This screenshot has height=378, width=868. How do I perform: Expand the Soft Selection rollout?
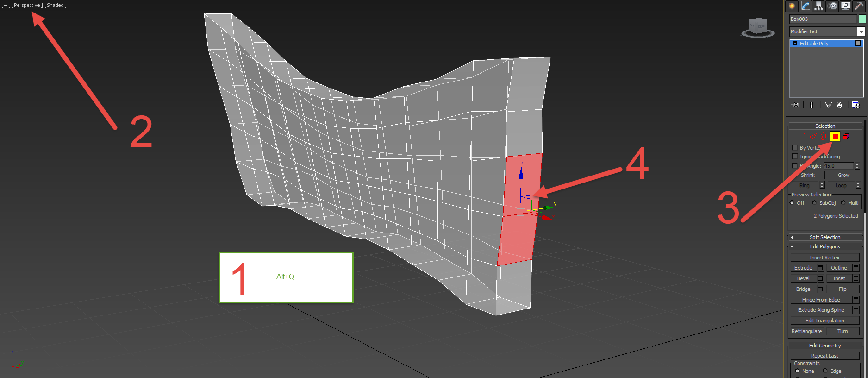[825, 237]
